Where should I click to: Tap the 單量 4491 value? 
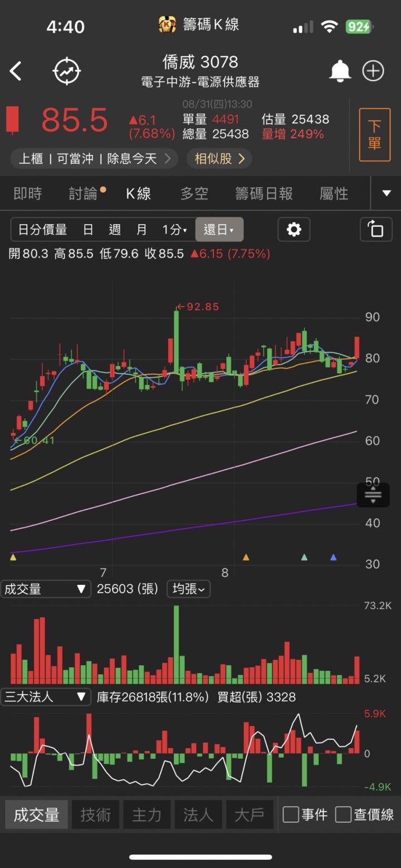(x=211, y=119)
